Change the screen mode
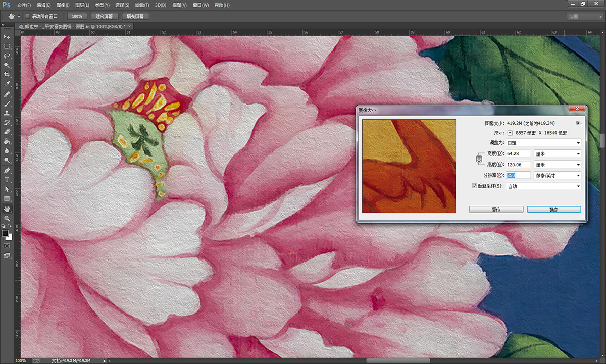Viewport: 606px width, 364px height. pos(7,256)
